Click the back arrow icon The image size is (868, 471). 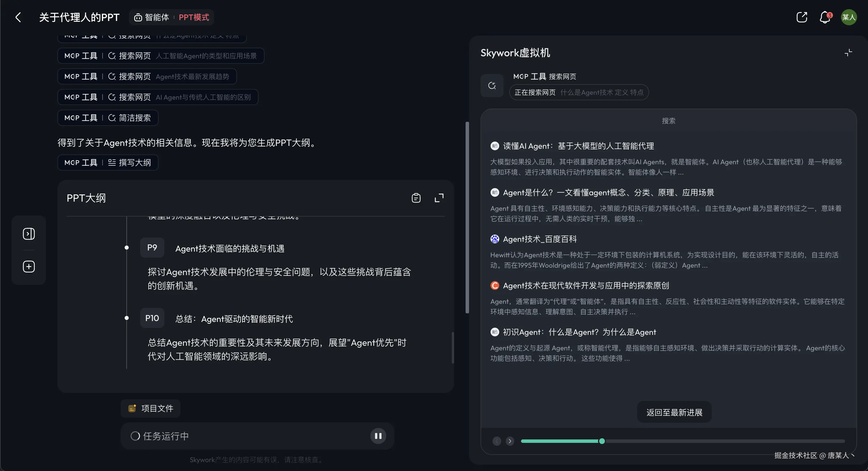click(18, 17)
